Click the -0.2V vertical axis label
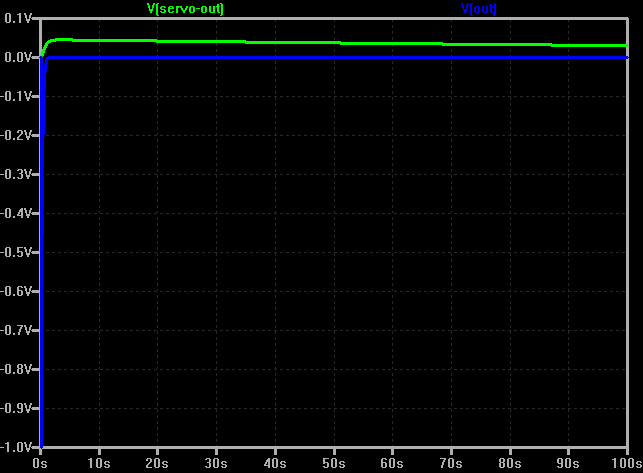The height and width of the screenshot is (473, 643). tap(16, 135)
